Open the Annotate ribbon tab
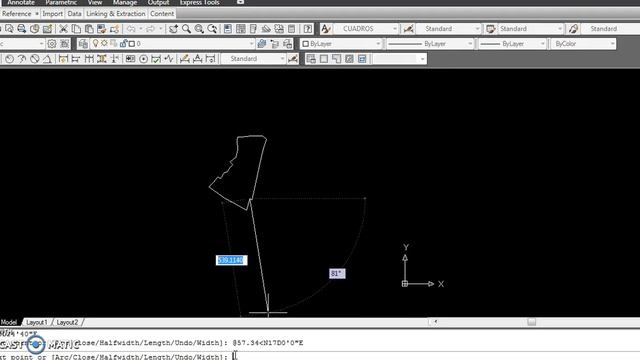 point(21,2)
